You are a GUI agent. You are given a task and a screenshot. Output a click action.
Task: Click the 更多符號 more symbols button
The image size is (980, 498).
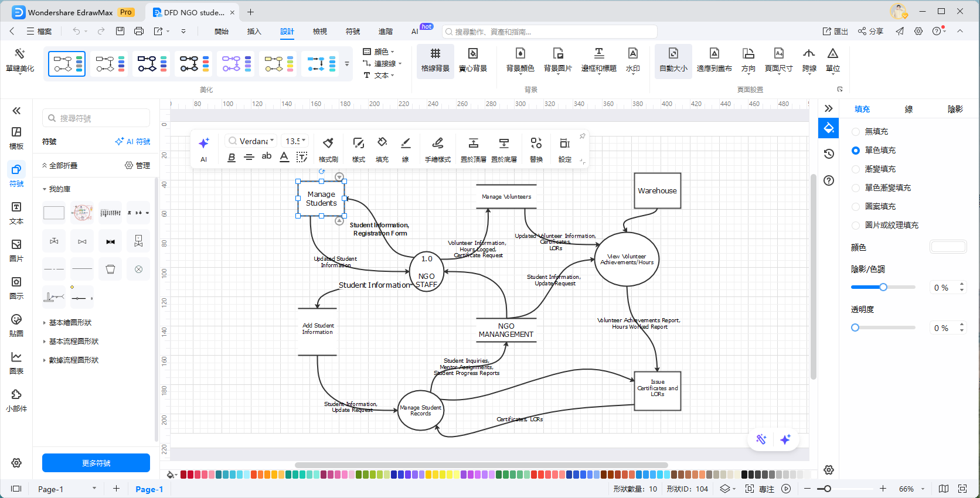[x=96, y=463]
